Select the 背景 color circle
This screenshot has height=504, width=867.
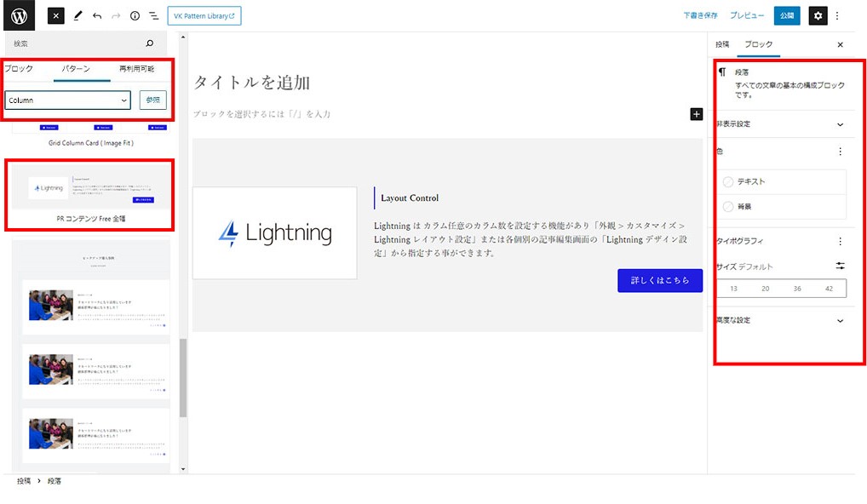tap(728, 206)
